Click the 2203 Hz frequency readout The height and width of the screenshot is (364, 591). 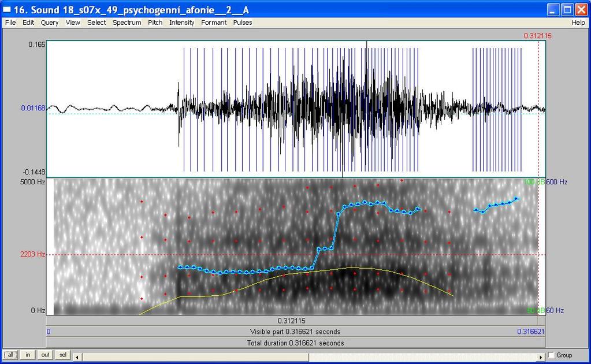click(33, 254)
